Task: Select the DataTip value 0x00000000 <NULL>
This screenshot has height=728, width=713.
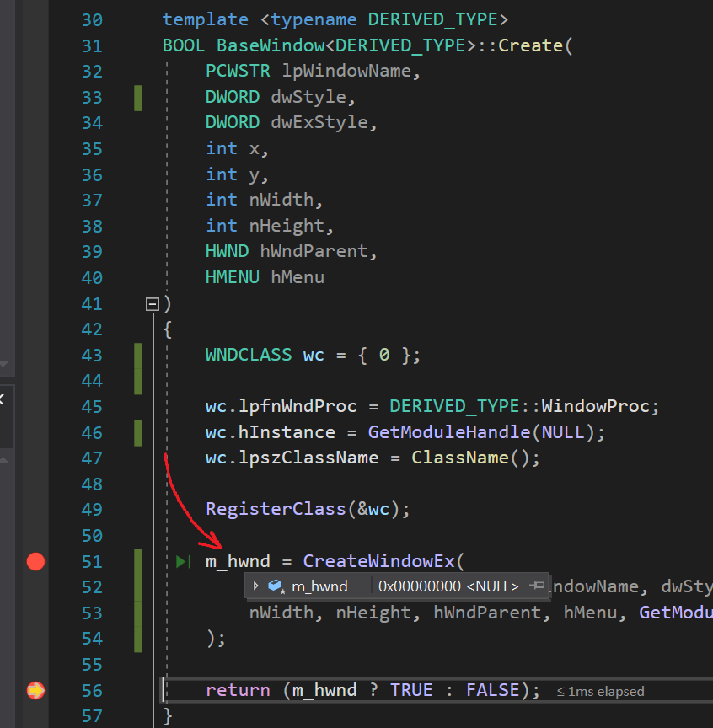Action: (x=448, y=586)
